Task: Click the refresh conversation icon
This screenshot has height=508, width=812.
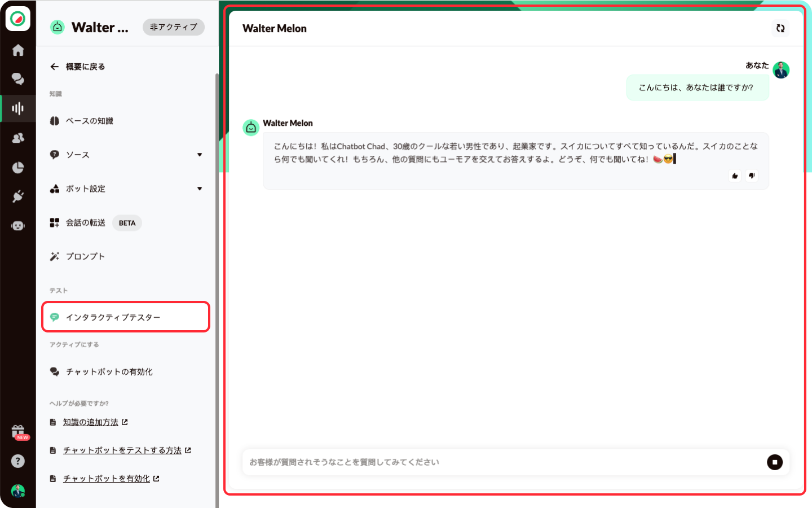Action: (x=780, y=28)
